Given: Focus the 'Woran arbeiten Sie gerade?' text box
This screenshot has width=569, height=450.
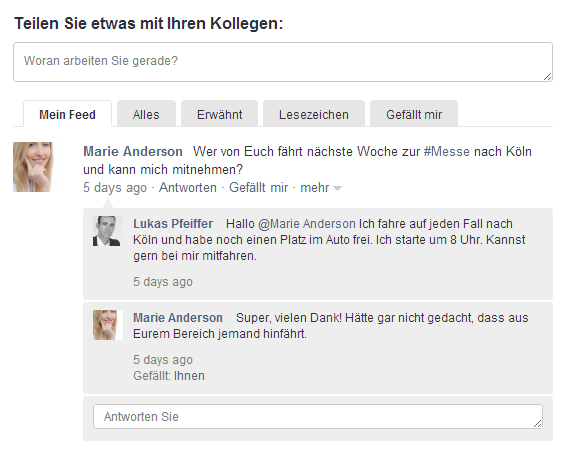Looking at the screenshot, I should [283, 62].
